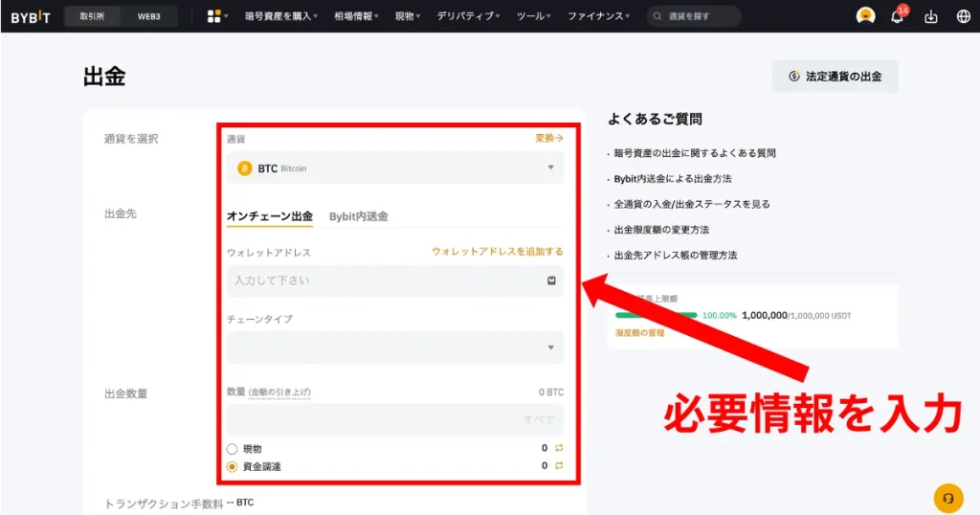The height and width of the screenshot is (515, 980).
Task: Select the 現物 radio button
Action: tap(232, 449)
